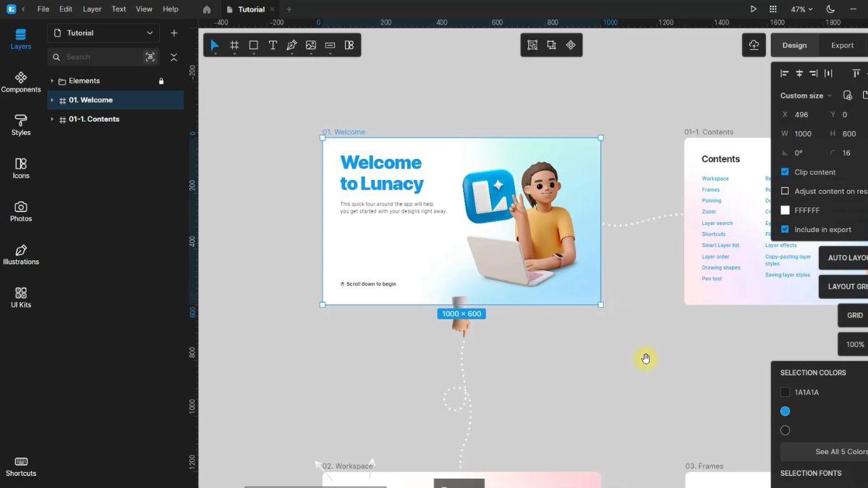Click the overlapping squares icon in the center toolbar
Viewport: 868px width, 488px height.
tap(551, 45)
